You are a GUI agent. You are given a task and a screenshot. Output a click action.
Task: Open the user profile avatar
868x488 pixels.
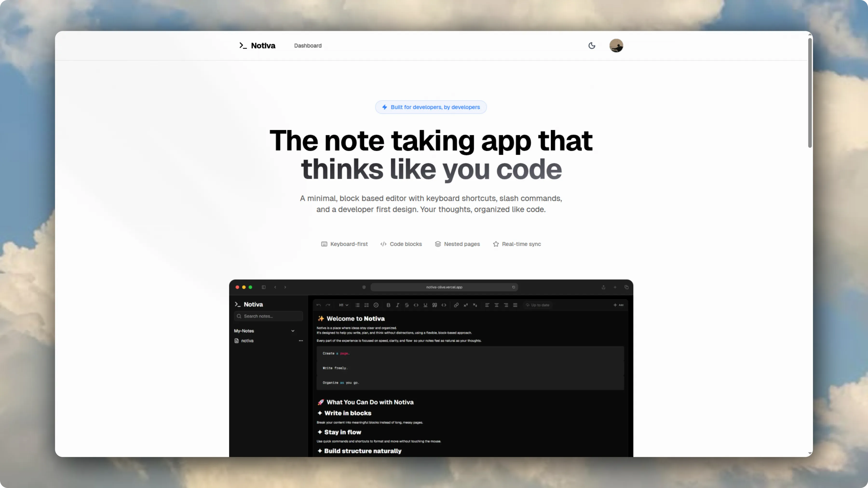[616, 46]
